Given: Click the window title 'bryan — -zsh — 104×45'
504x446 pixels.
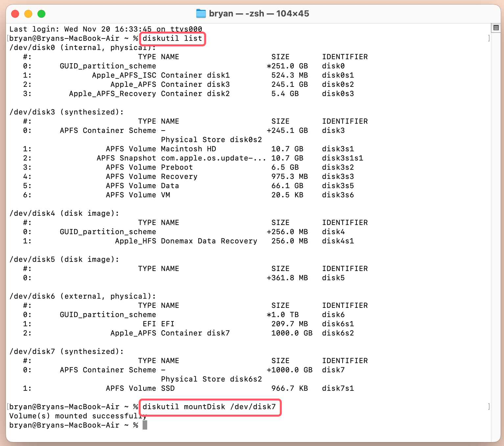Looking at the screenshot, I should (x=259, y=13).
